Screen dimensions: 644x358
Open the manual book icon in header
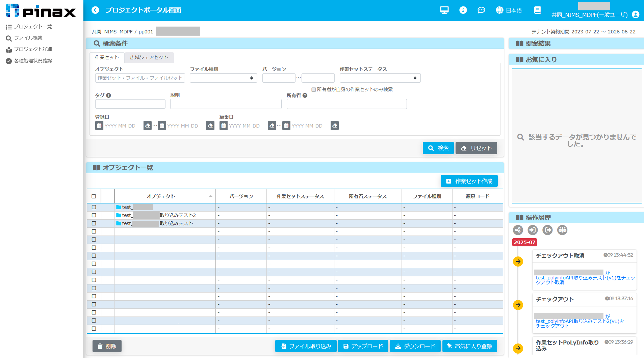point(537,10)
